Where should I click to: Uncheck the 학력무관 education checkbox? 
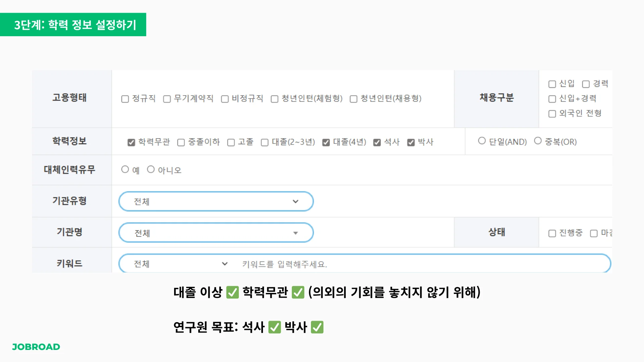(131, 142)
